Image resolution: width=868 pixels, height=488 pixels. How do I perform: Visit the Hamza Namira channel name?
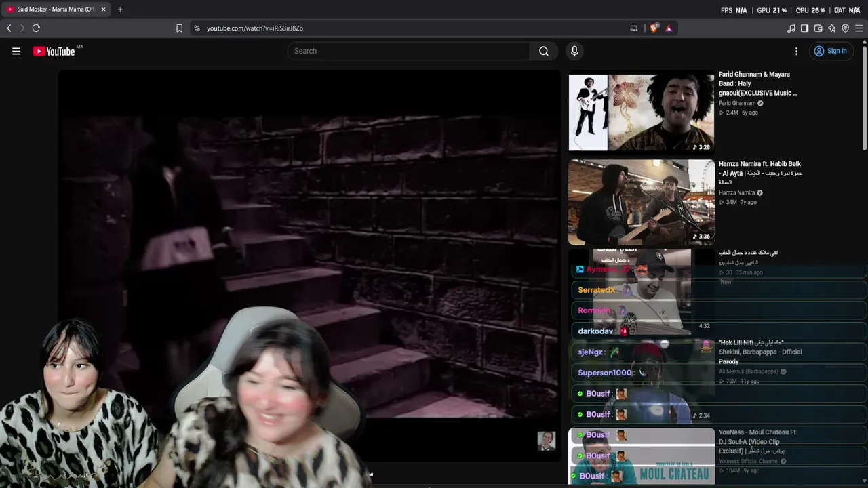coord(737,193)
